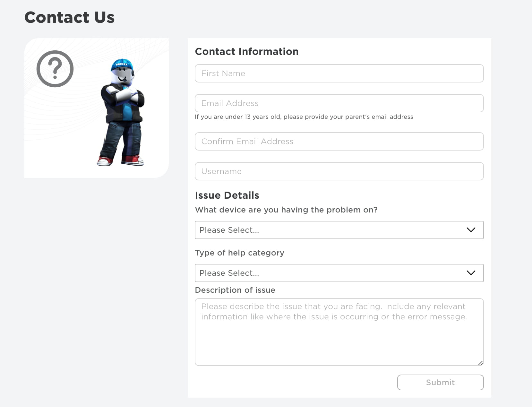Click the Issue Details section heading
532x407 pixels.
tap(227, 195)
